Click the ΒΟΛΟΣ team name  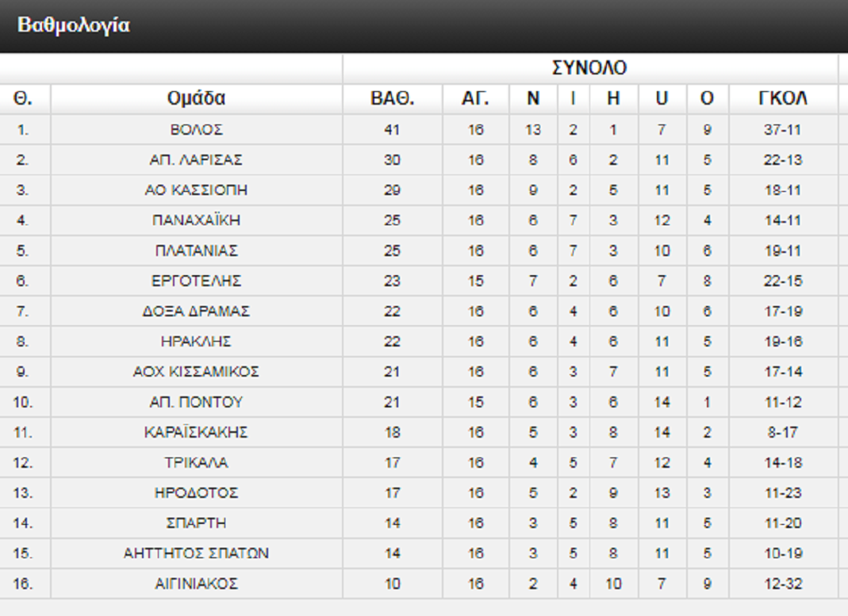[x=196, y=129]
